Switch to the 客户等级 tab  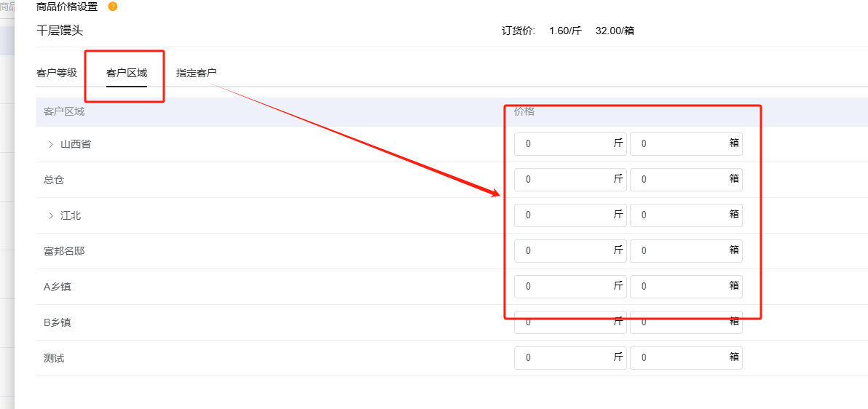(57, 73)
